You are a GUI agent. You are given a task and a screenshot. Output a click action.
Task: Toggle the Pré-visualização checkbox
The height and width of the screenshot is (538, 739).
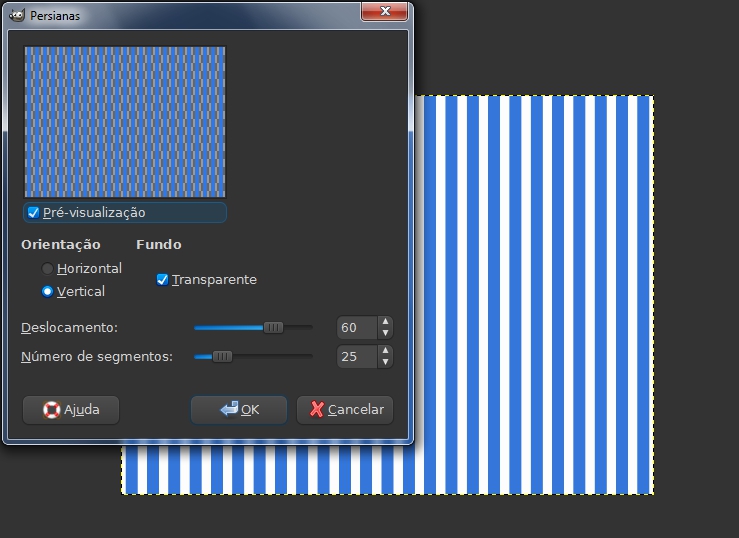coord(33,212)
